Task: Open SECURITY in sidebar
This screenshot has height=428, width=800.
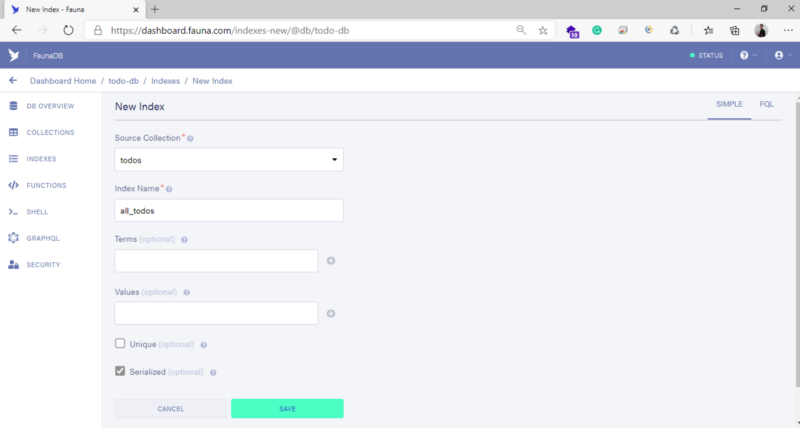Action: pyautogui.click(x=43, y=265)
